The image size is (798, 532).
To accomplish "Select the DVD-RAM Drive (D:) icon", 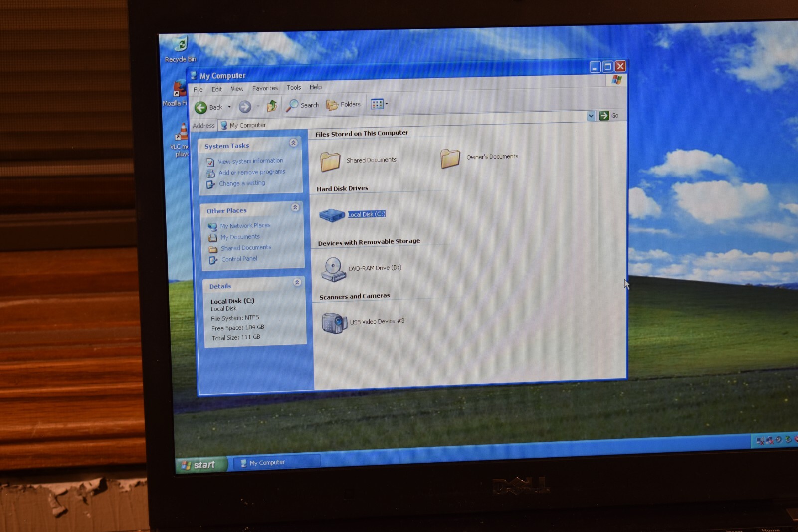I will [x=333, y=269].
